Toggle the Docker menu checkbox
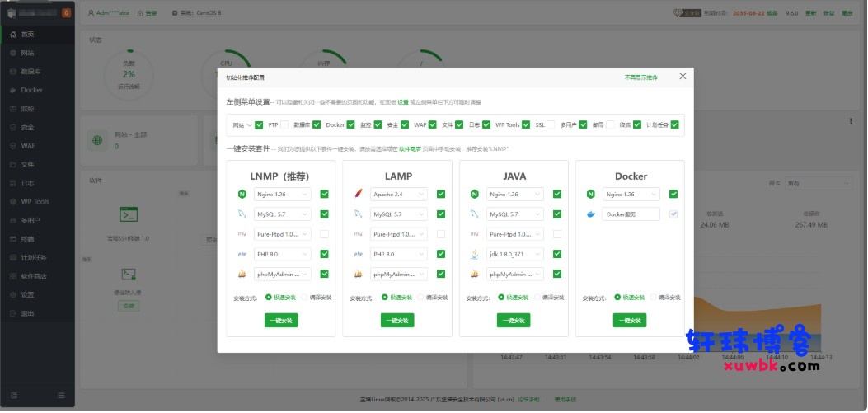 point(350,125)
